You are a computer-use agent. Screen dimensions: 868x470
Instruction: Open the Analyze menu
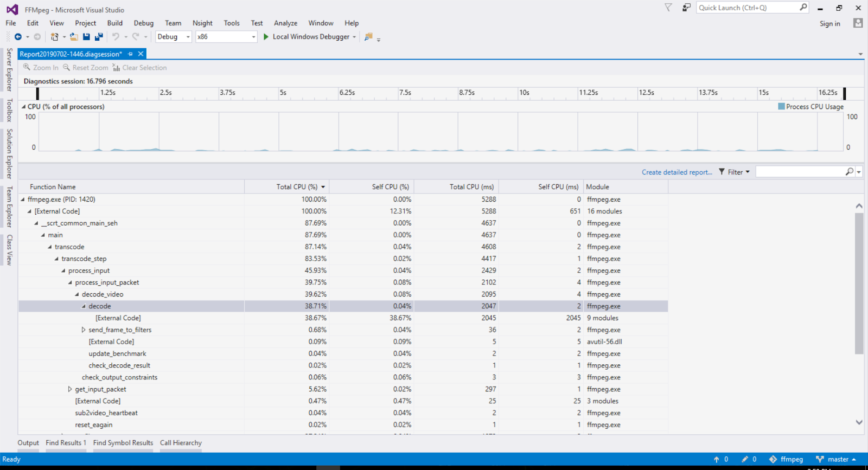click(285, 23)
